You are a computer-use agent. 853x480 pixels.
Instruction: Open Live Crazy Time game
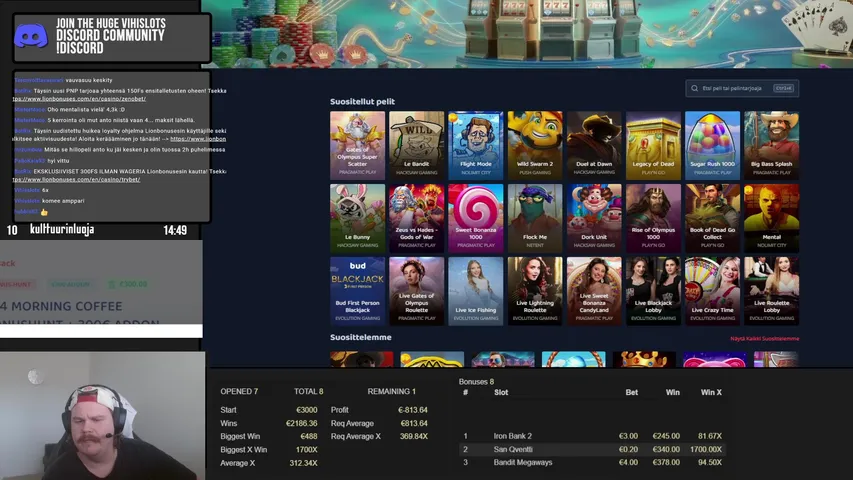[x=713, y=291]
